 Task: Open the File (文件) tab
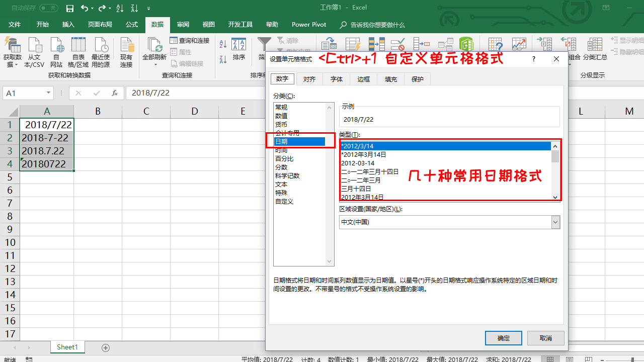pyautogui.click(x=15, y=25)
